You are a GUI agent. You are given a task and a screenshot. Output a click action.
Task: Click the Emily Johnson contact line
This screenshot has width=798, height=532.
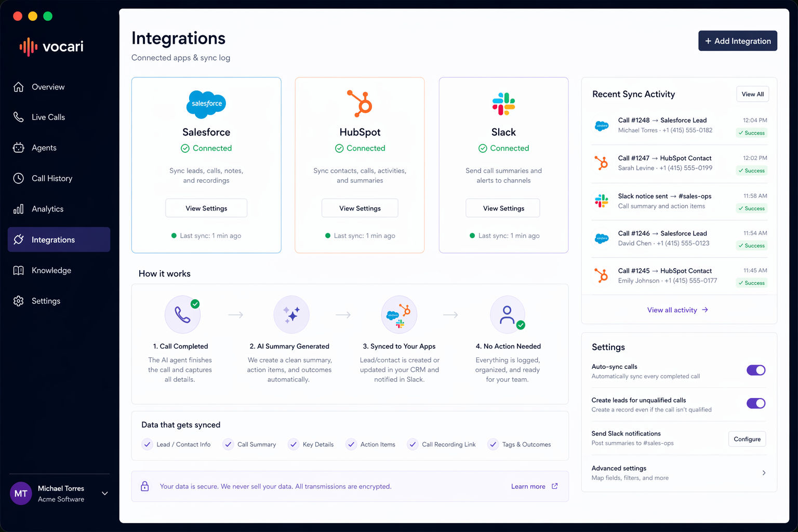(668, 281)
